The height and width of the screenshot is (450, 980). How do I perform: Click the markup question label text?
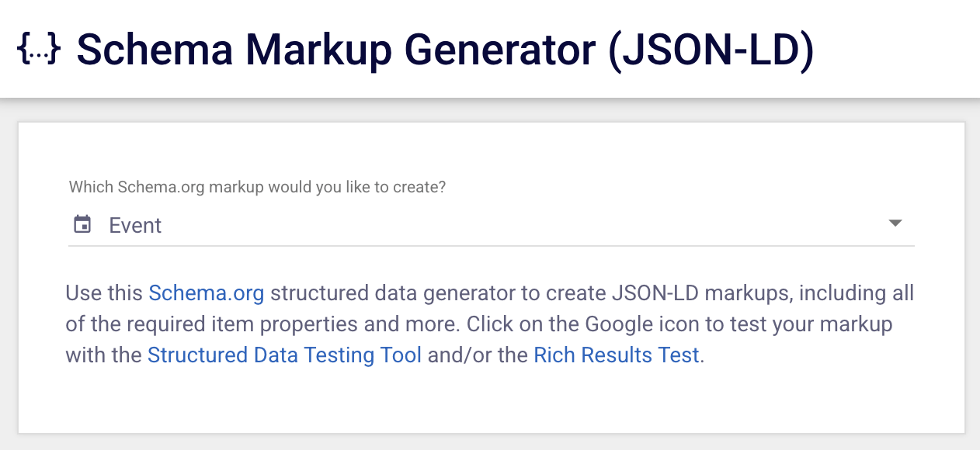(257, 186)
